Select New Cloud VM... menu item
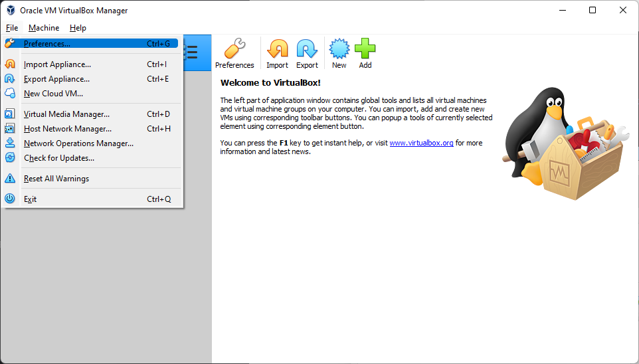 (53, 94)
